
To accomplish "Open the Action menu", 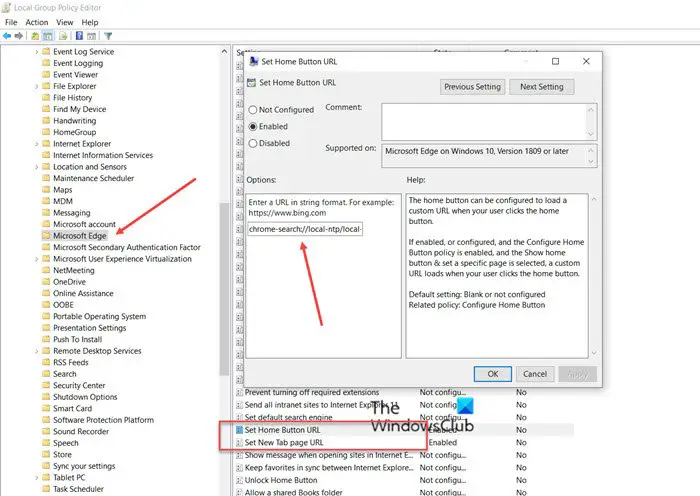I will 37,22.
